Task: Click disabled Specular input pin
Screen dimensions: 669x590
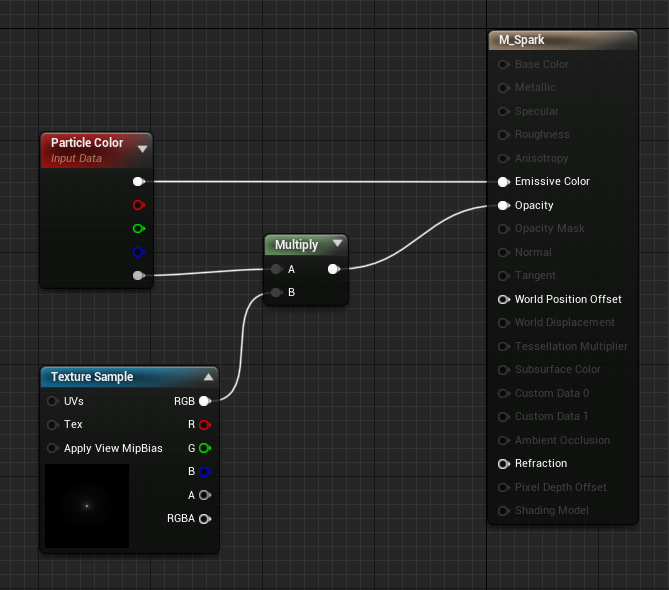Action: pos(504,111)
